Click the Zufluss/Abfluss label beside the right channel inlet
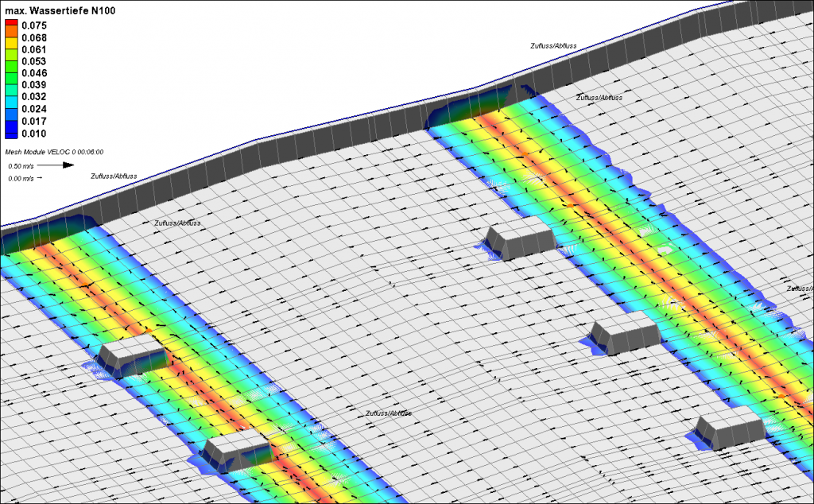Viewport: 814px width, 504px height. [599, 98]
